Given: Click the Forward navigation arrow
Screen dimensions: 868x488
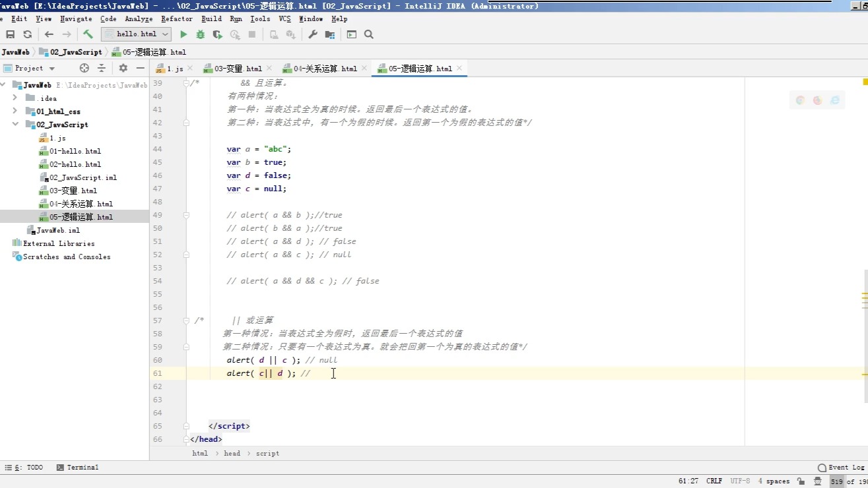Looking at the screenshot, I should pos(67,34).
